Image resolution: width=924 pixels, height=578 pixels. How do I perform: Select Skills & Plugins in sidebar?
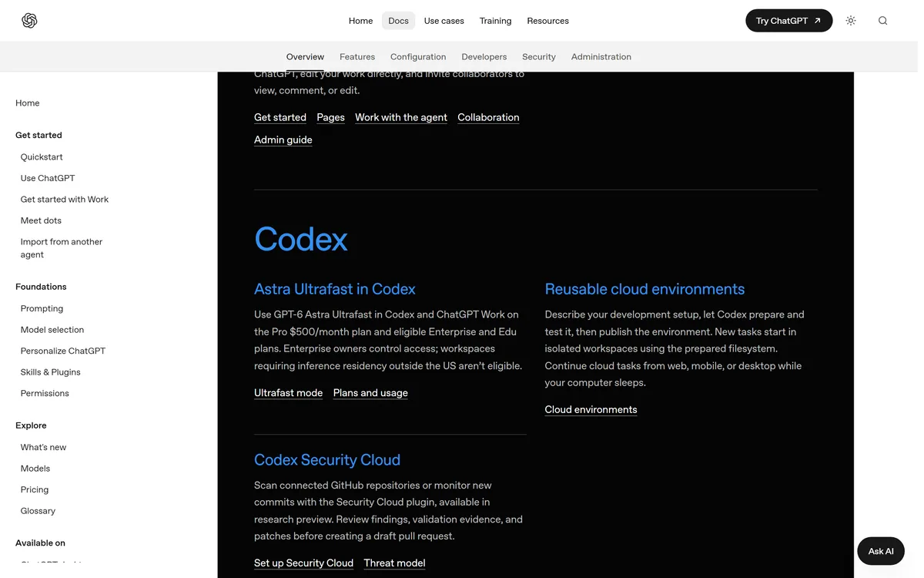(x=51, y=372)
